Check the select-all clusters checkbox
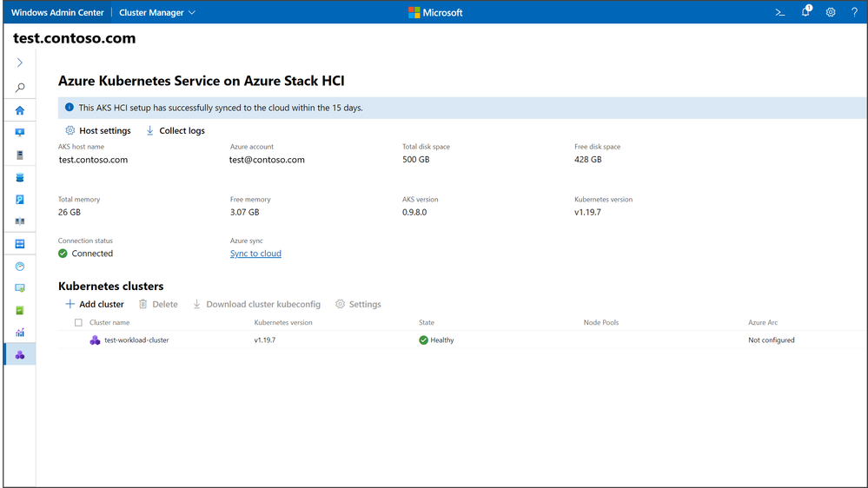Screen dimensions: 868x488 click(x=78, y=323)
